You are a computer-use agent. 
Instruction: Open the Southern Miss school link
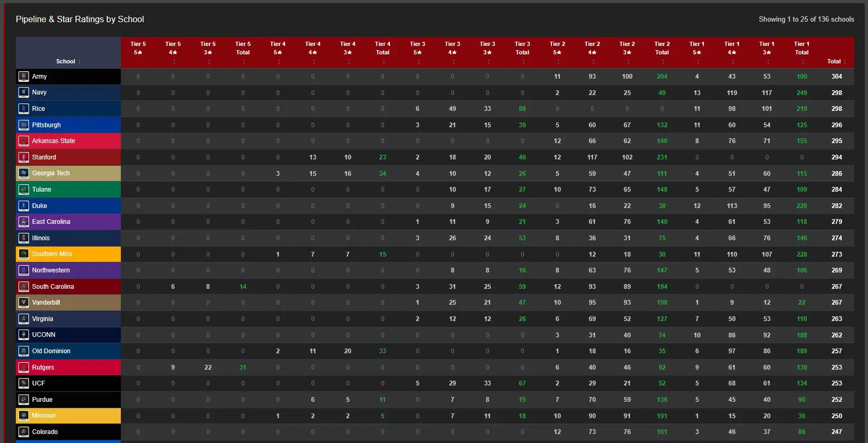click(52, 254)
